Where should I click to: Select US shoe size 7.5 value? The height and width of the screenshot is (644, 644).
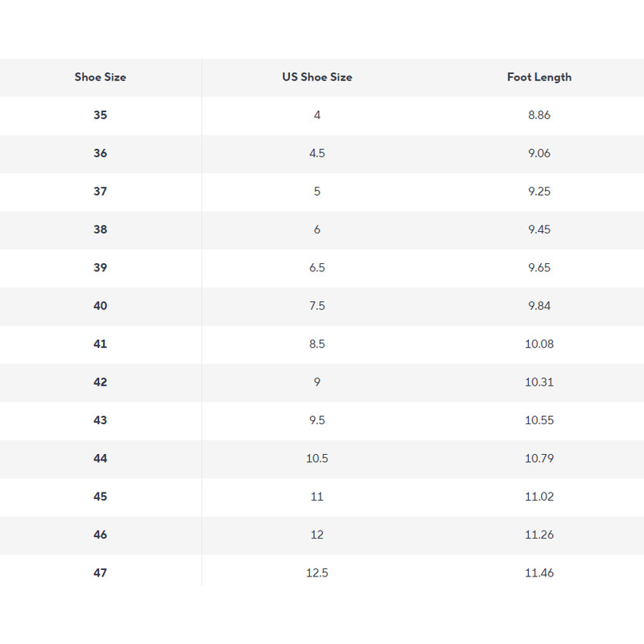click(x=317, y=306)
